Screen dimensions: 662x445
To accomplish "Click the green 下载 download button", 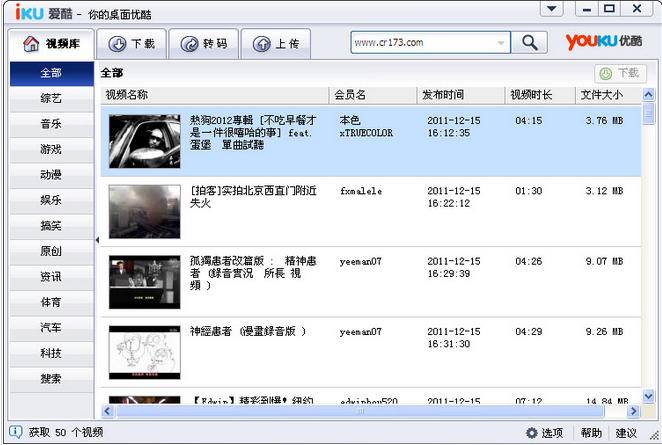I will [x=620, y=73].
